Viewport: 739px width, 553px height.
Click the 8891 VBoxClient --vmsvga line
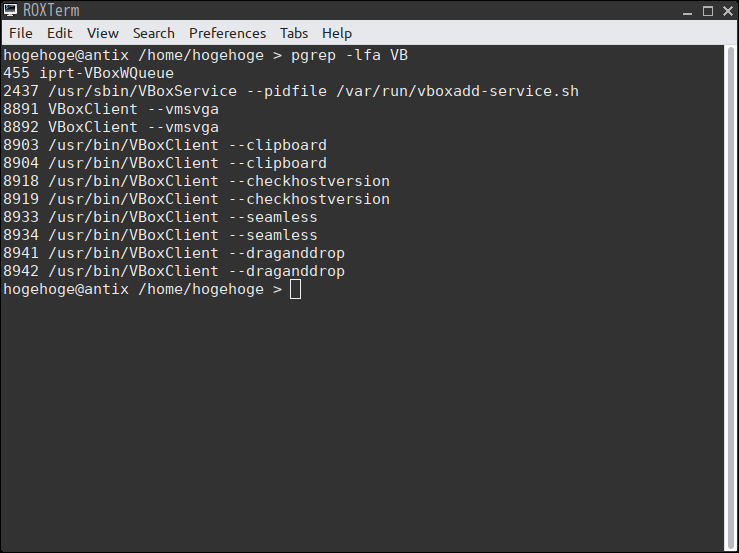(x=111, y=109)
